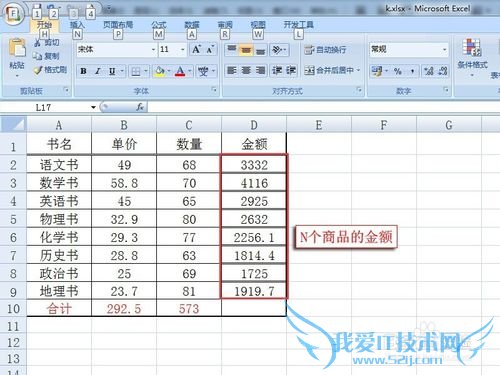Toggle Bold formatting

[x=84, y=71]
